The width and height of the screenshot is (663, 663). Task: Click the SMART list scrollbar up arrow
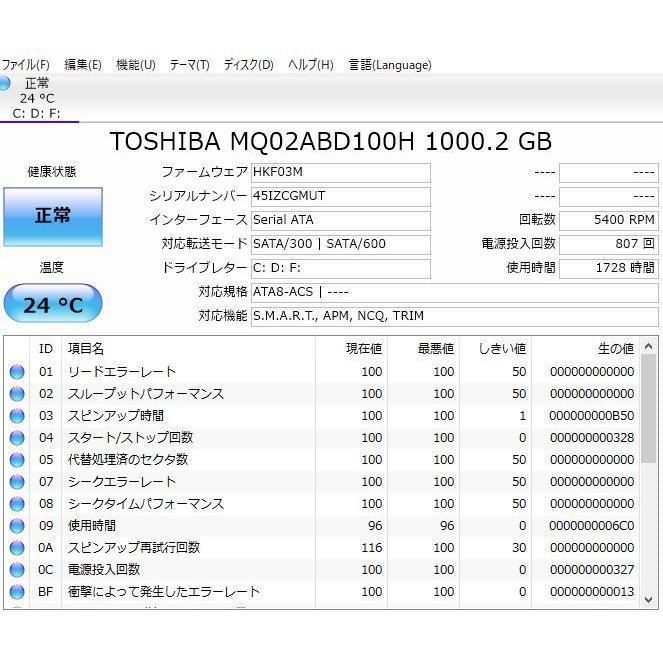pyautogui.click(x=649, y=347)
